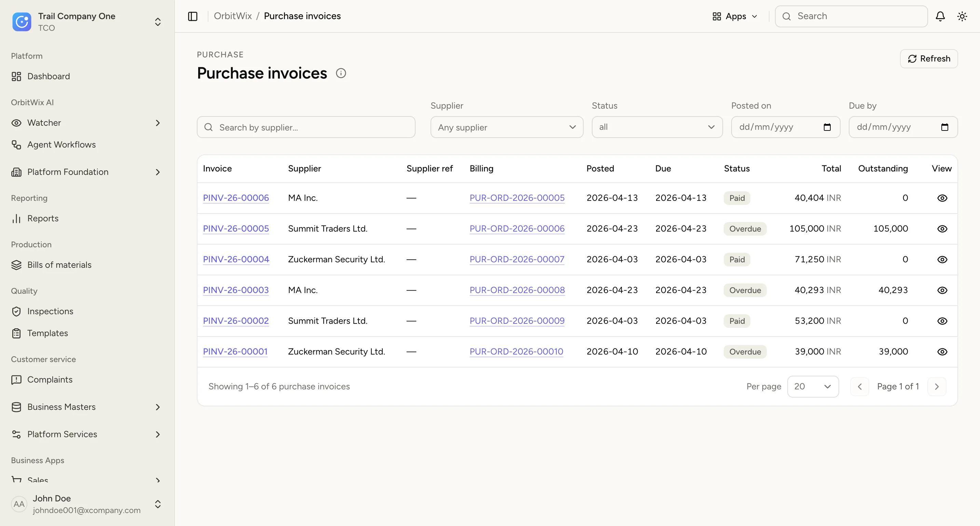980x526 pixels.
Task: Click the Posted on date field
Action: point(786,127)
